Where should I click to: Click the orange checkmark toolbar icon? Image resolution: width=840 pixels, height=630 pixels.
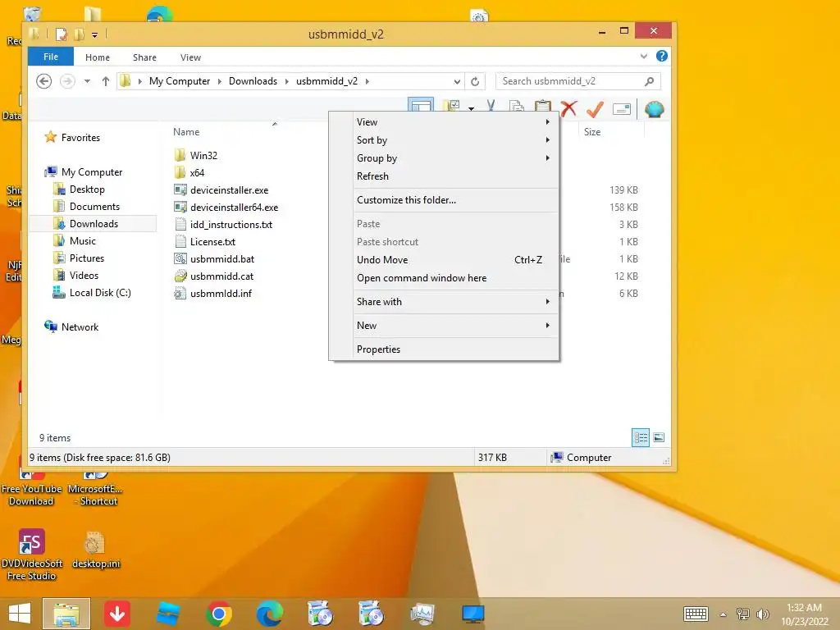[x=595, y=109]
